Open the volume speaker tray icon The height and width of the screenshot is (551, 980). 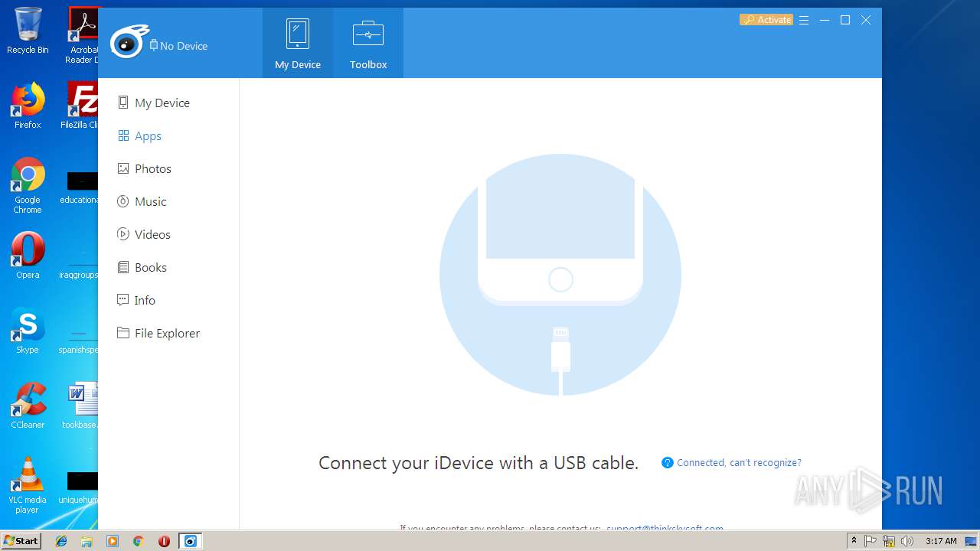(x=907, y=541)
